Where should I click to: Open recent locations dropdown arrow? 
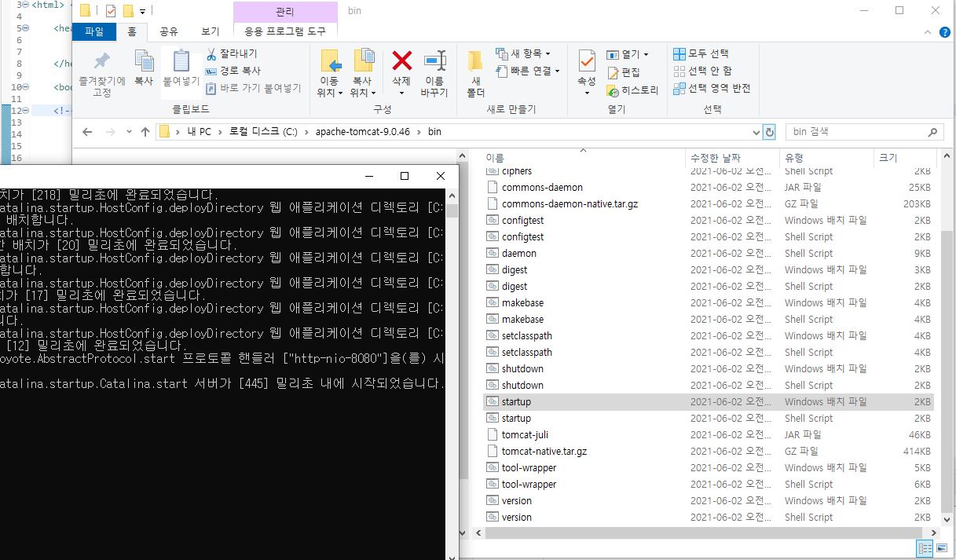(127, 132)
